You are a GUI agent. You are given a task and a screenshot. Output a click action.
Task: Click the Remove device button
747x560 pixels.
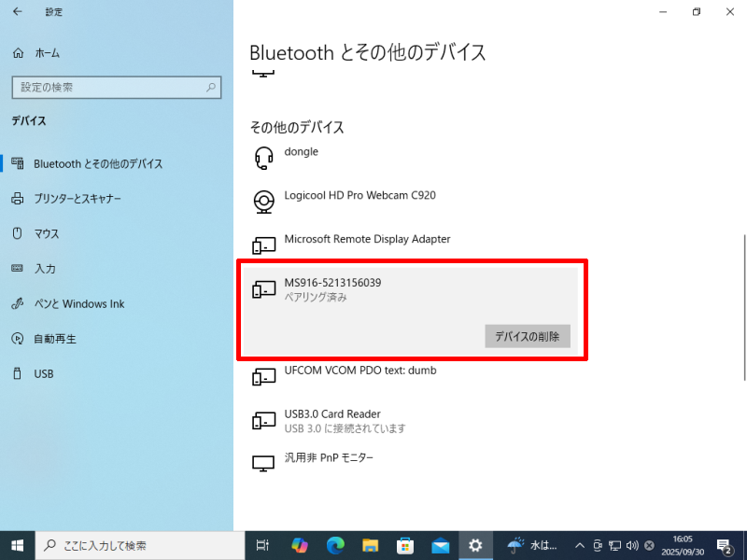click(x=527, y=337)
